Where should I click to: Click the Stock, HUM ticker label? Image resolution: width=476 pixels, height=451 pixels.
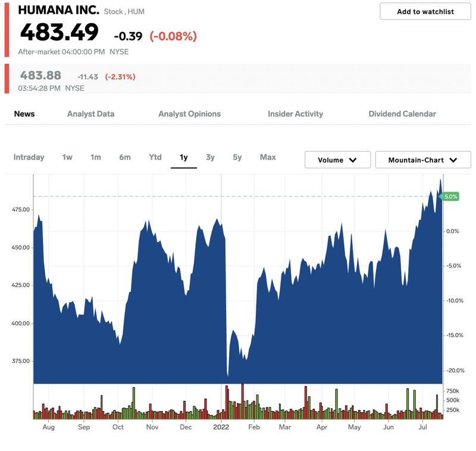click(x=124, y=11)
